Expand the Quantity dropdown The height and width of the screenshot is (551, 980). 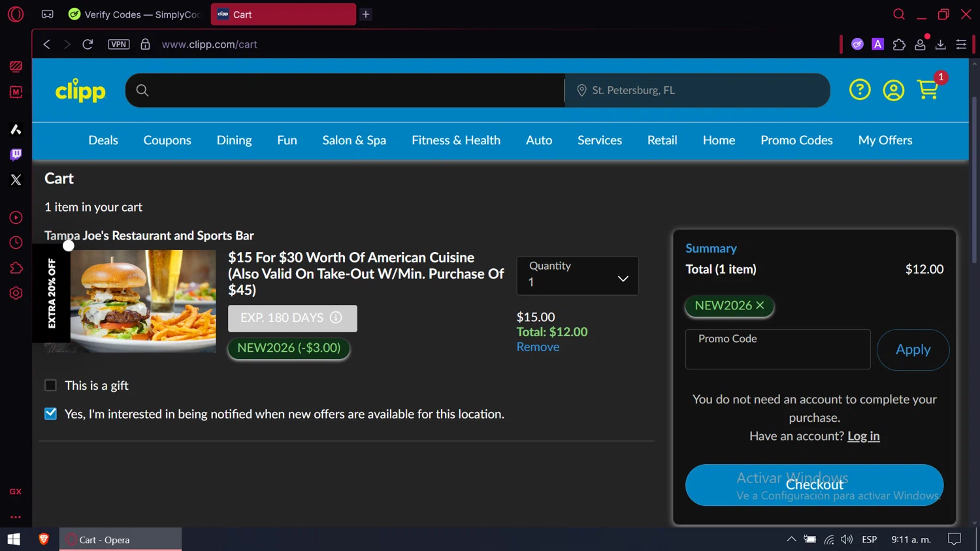coord(578,275)
